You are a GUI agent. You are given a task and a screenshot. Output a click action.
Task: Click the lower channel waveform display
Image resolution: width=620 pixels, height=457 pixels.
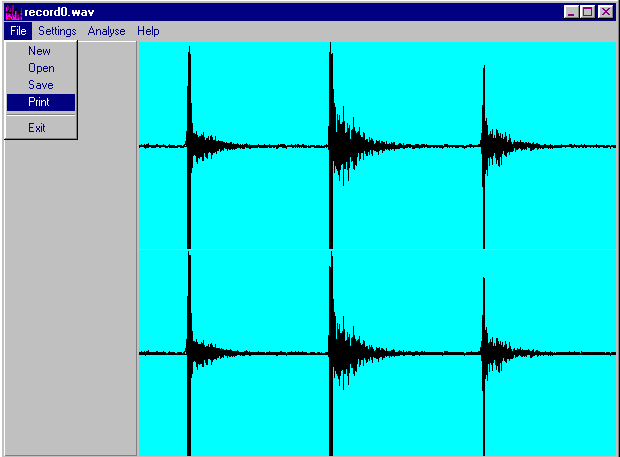click(x=377, y=353)
